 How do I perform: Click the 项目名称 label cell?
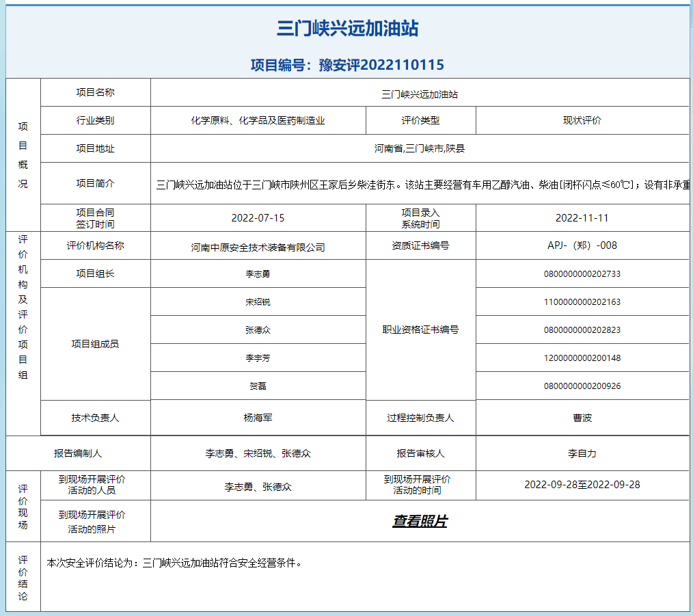96,92
